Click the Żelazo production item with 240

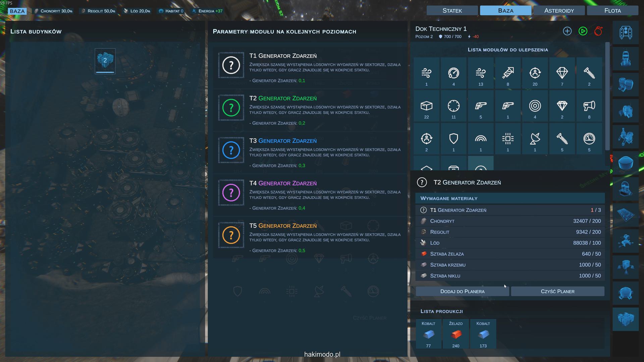click(455, 334)
